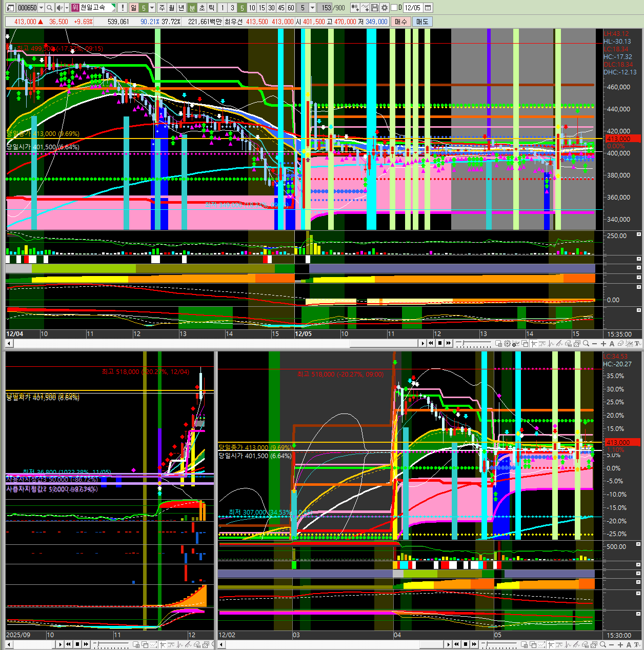Viewport: 644px width, 650px height.
Task: Select the 틱 (tick) chart period toggle
Action: (x=211, y=8)
